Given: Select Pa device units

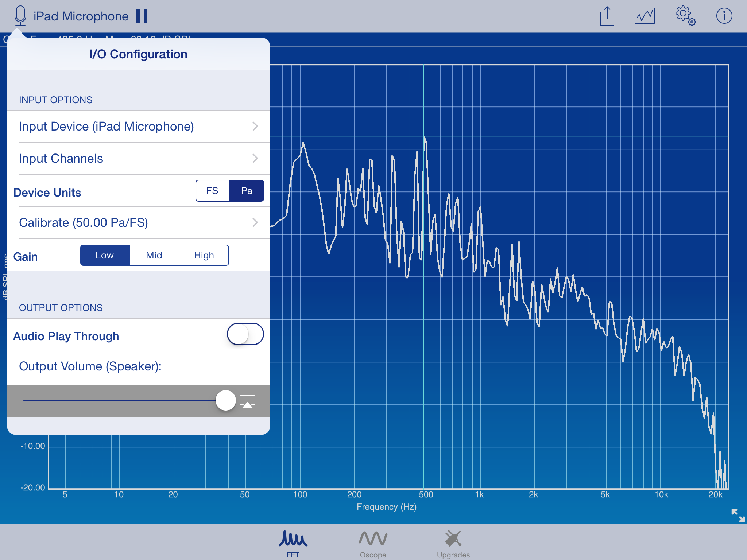Looking at the screenshot, I should pyautogui.click(x=247, y=191).
